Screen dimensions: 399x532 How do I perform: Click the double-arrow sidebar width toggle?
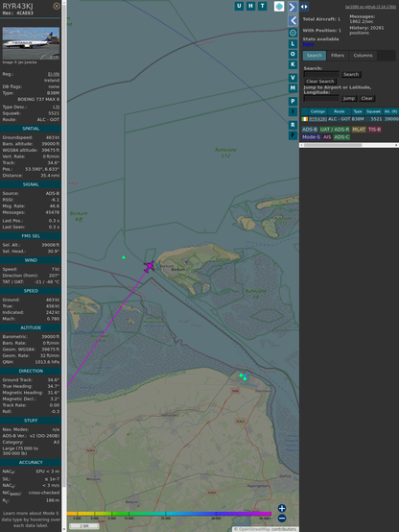[304, 7]
